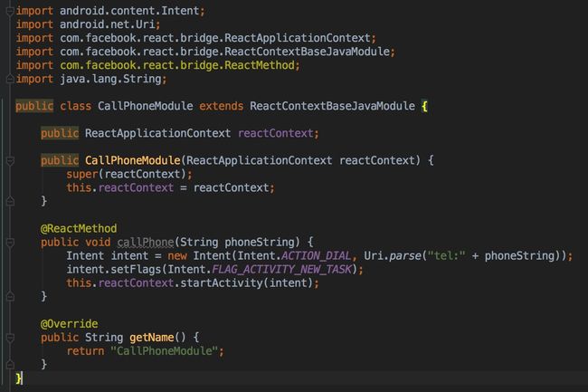Click the startActivity method call
The height and width of the screenshot is (392, 588).
tap(222, 282)
